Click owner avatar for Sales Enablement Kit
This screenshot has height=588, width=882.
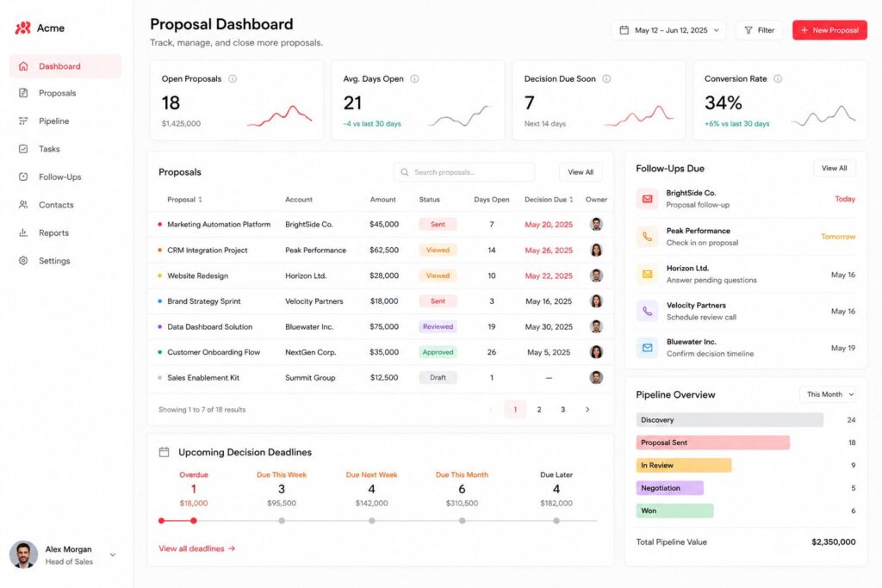[x=596, y=378]
